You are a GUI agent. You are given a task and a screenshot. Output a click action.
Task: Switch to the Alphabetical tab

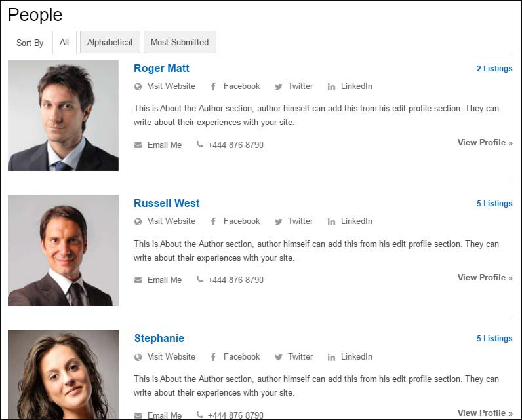tap(110, 42)
